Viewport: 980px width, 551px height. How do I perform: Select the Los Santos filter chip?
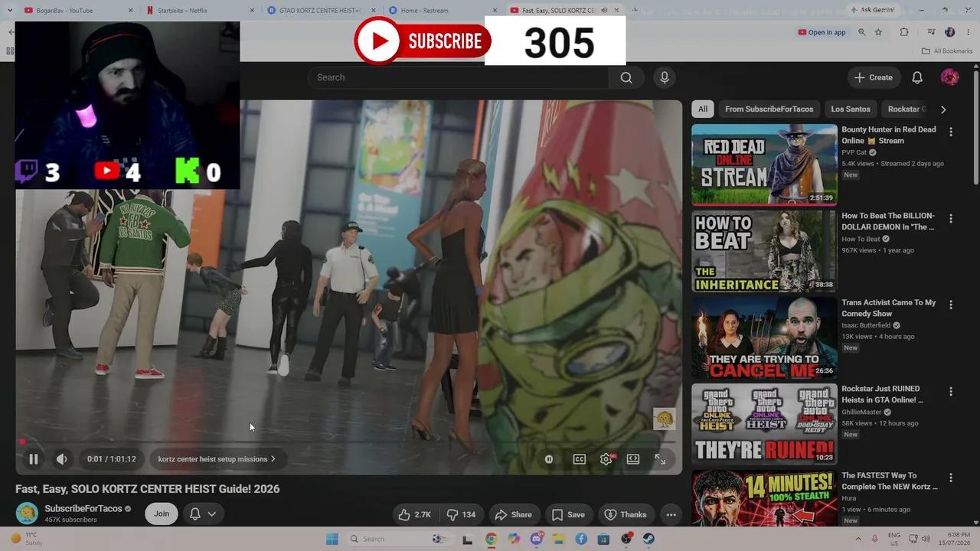point(851,109)
